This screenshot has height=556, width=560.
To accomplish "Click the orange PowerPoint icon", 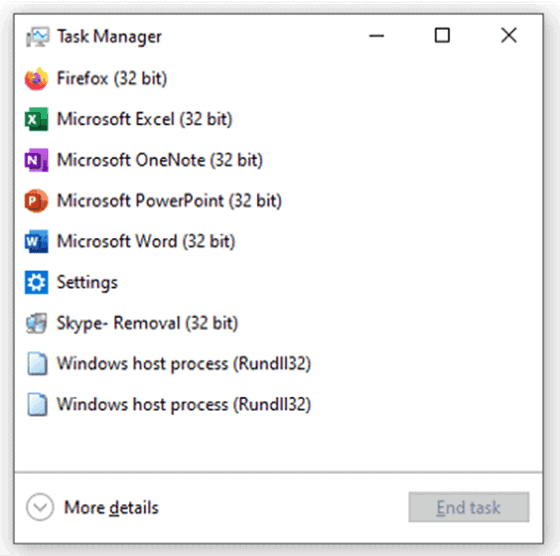I will (x=36, y=201).
